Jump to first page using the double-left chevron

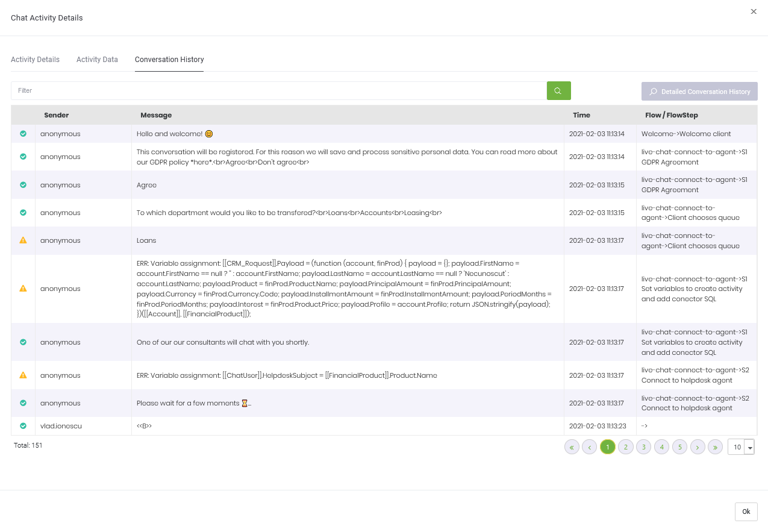coord(571,446)
